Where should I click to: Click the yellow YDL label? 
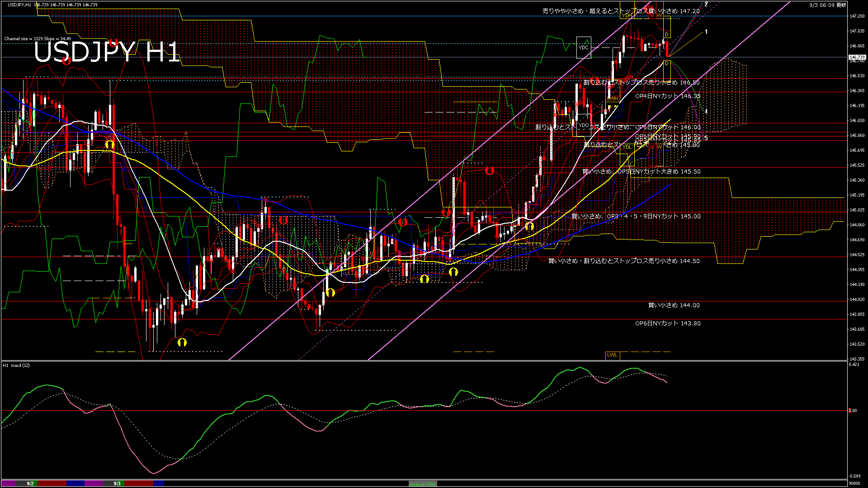click(627, 147)
